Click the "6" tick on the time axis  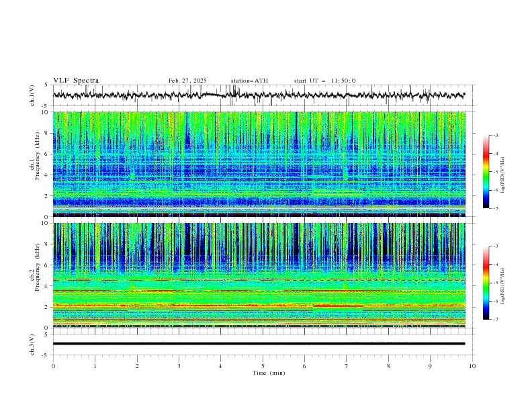[304, 366]
